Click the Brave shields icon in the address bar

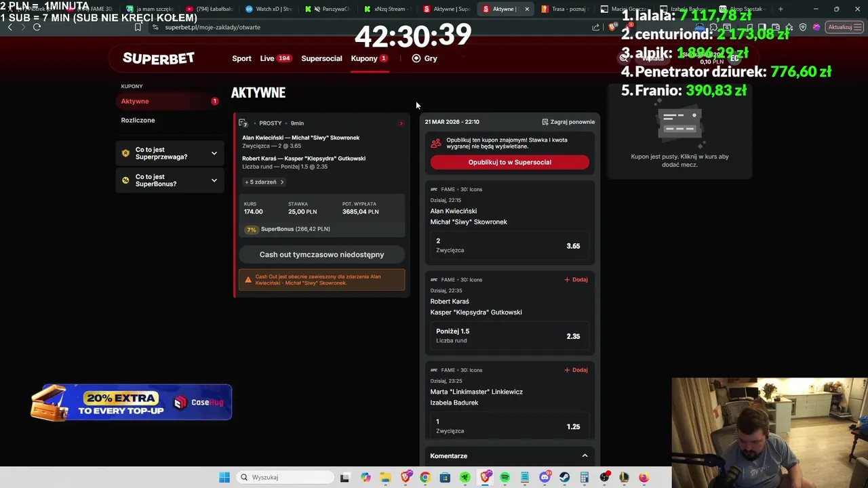coord(612,27)
